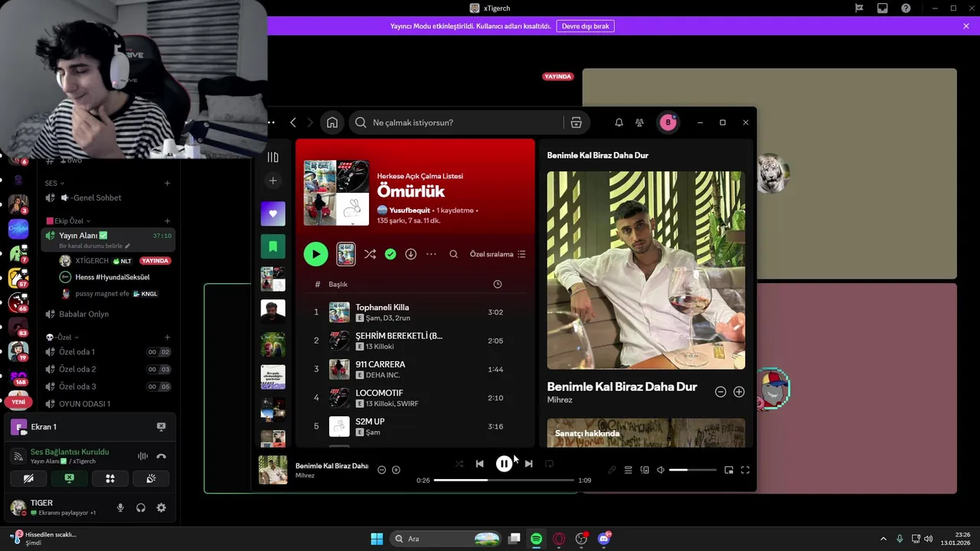Sort tracks by Başlık column
Viewport: 980px width, 551px height.
(x=338, y=284)
